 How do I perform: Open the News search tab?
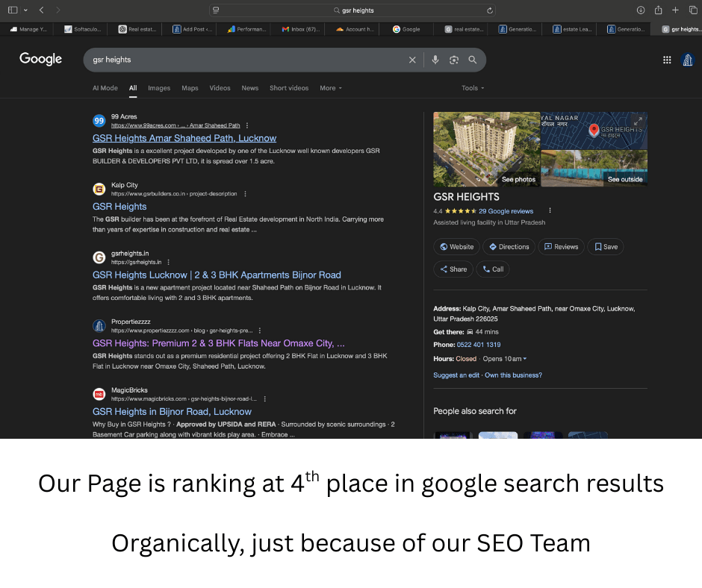click(x=250, y=88)
